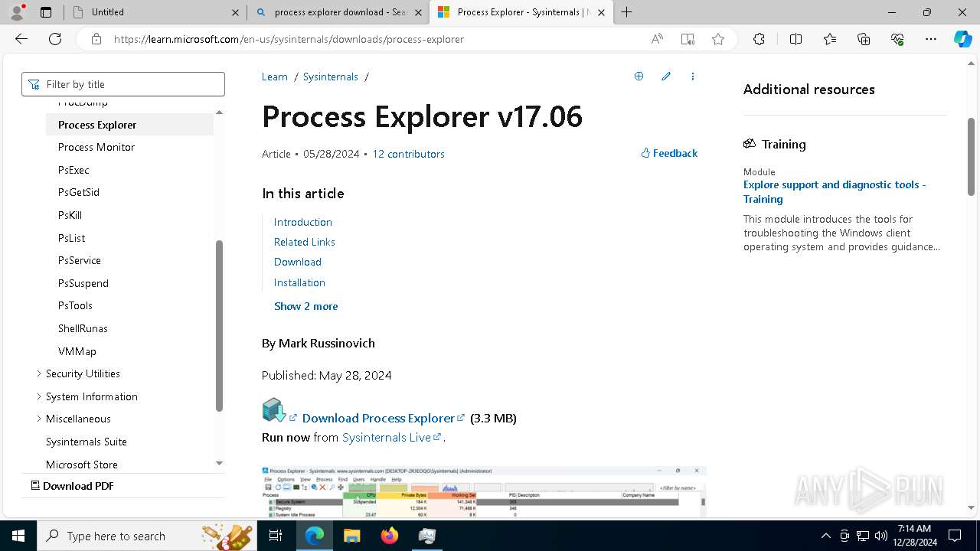Screen dimensions: 980x551
Task: Expand the Miscellaneous tree node
Action: (x=39, y=419)
